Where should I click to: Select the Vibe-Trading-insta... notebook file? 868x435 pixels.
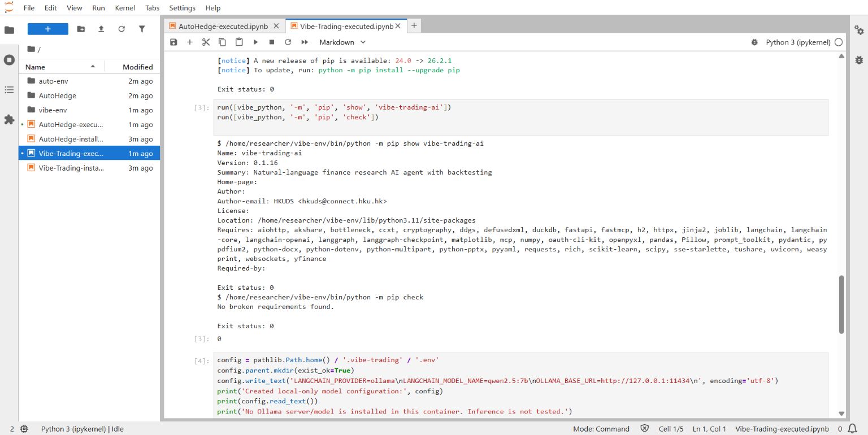(89, 168)
